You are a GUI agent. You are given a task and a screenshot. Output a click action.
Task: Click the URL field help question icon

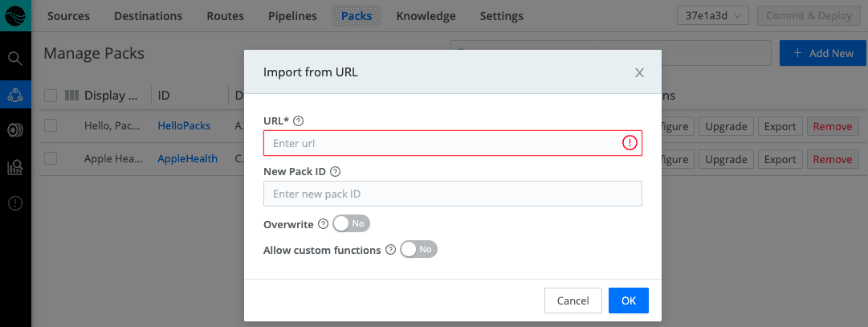(x=298, y=121)
